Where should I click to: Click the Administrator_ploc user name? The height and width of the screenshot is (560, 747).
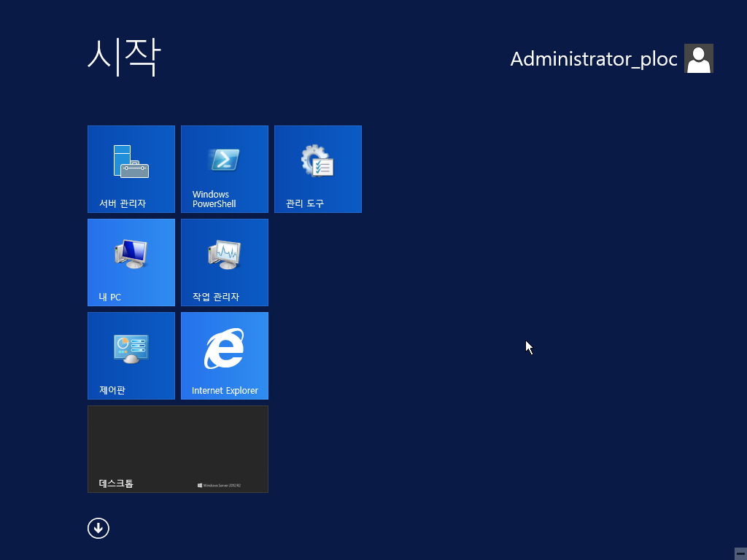pos(594,59)
